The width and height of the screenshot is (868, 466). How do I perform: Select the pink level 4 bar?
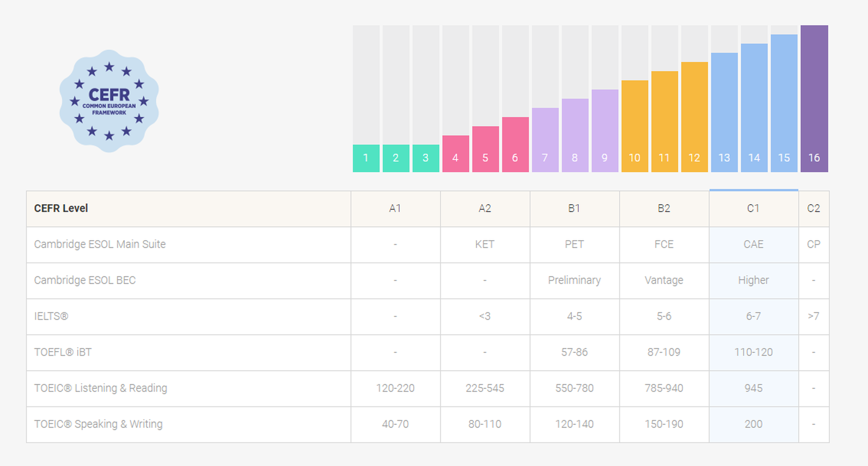[455, 154]
